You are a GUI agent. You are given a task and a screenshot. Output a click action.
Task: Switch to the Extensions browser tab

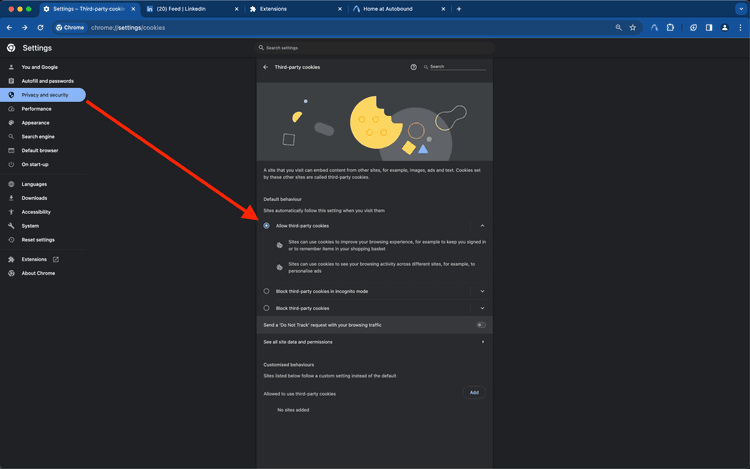[x=295, y=9]
